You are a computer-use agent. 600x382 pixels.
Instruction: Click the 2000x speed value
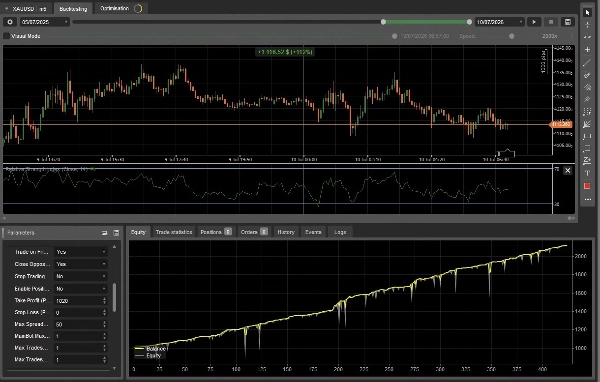(549, 36)
